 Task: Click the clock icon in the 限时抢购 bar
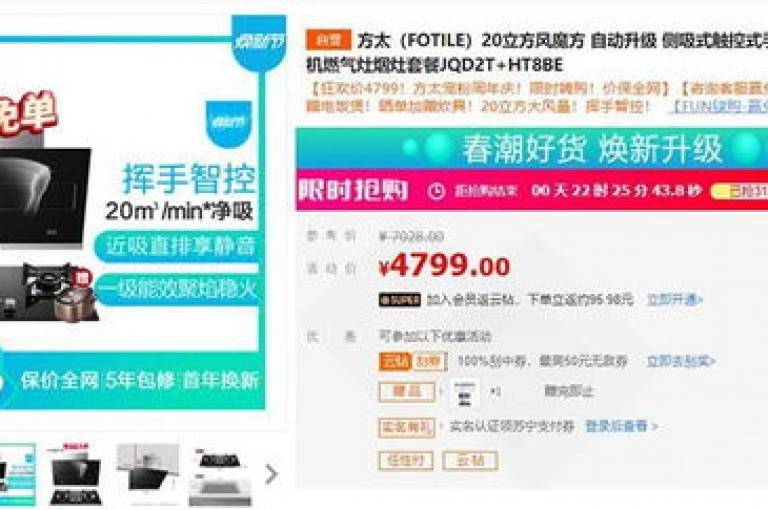(x=436, y=191)
